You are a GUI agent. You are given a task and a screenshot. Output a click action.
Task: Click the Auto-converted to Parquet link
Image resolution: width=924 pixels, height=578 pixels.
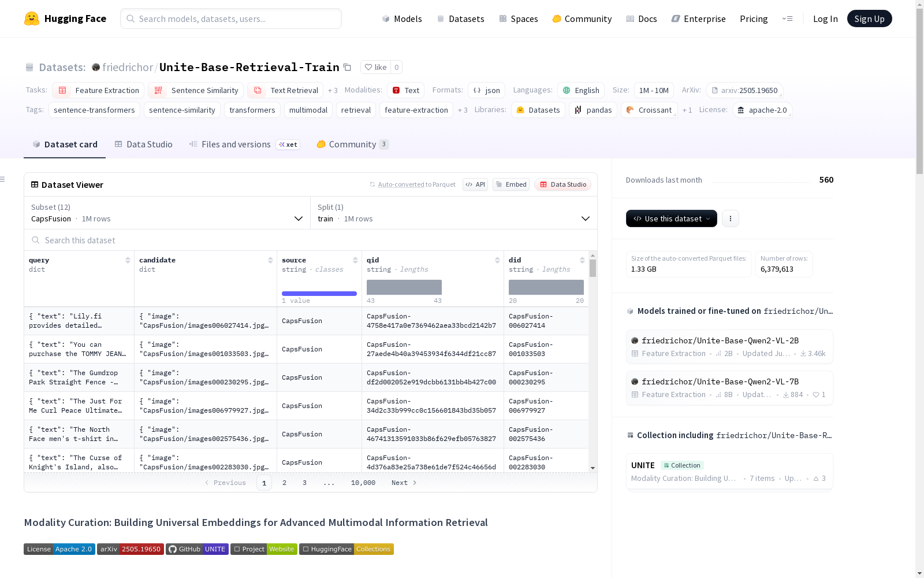pos(413,184)
